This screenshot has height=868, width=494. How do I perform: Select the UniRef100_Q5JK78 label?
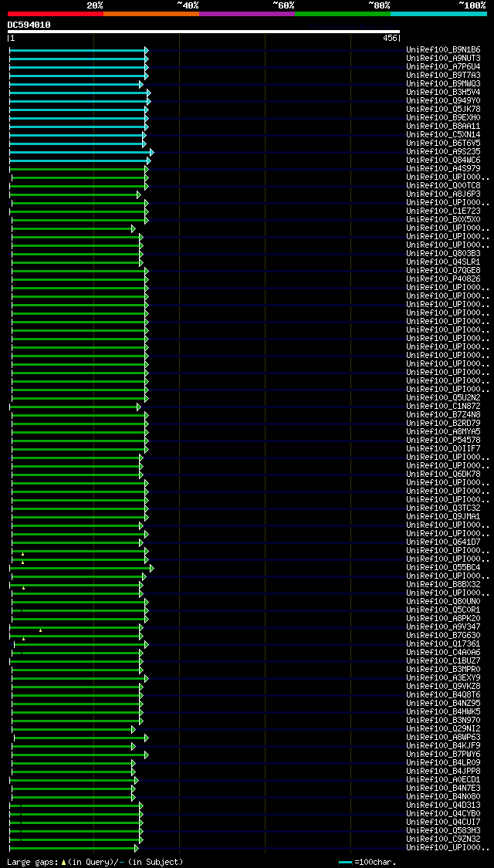[x=443, y=109]
